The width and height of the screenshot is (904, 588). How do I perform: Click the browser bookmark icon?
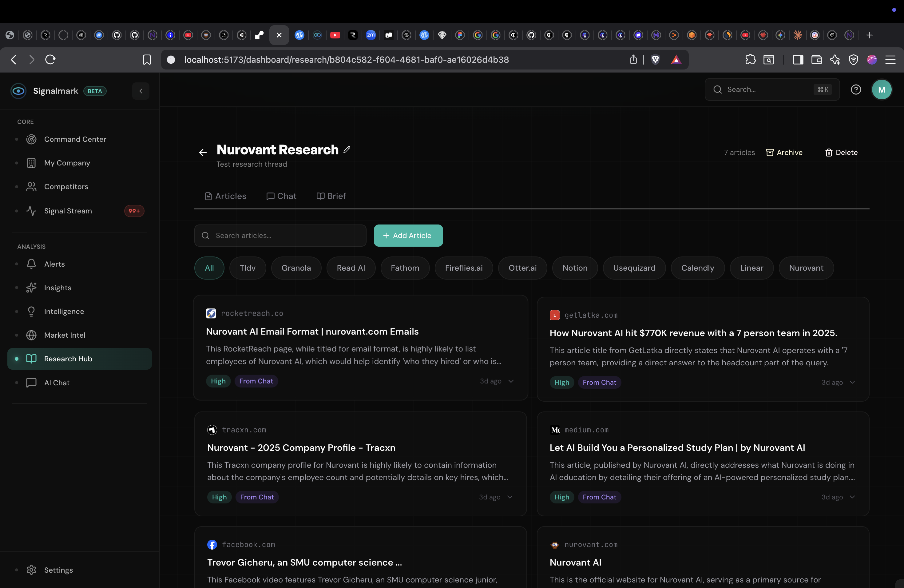[x=147, y=60]
